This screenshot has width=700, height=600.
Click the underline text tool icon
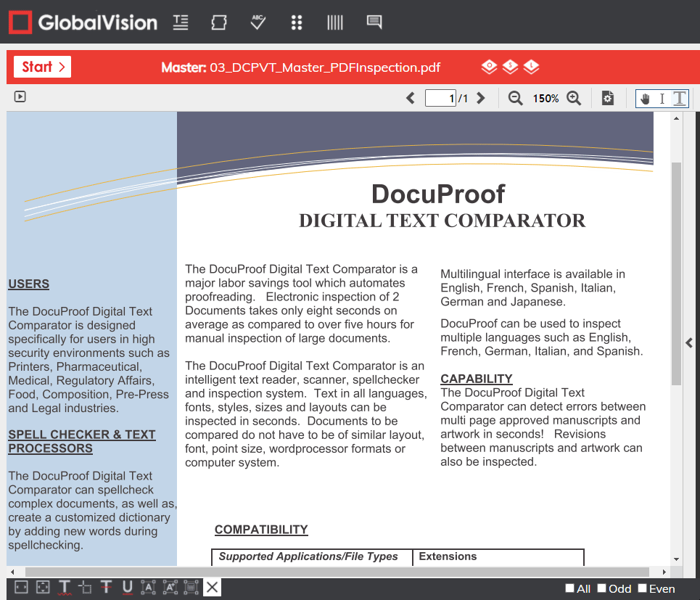pos(128,588)
